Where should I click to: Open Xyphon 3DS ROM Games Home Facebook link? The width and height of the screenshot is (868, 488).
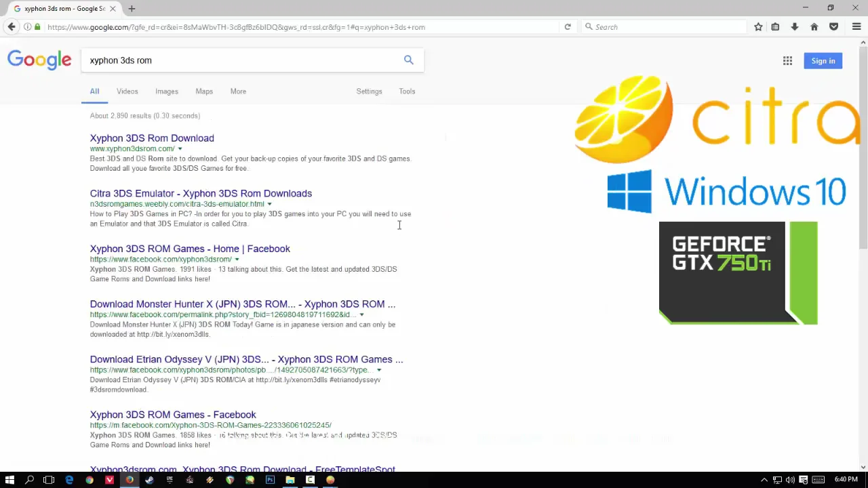190,249
